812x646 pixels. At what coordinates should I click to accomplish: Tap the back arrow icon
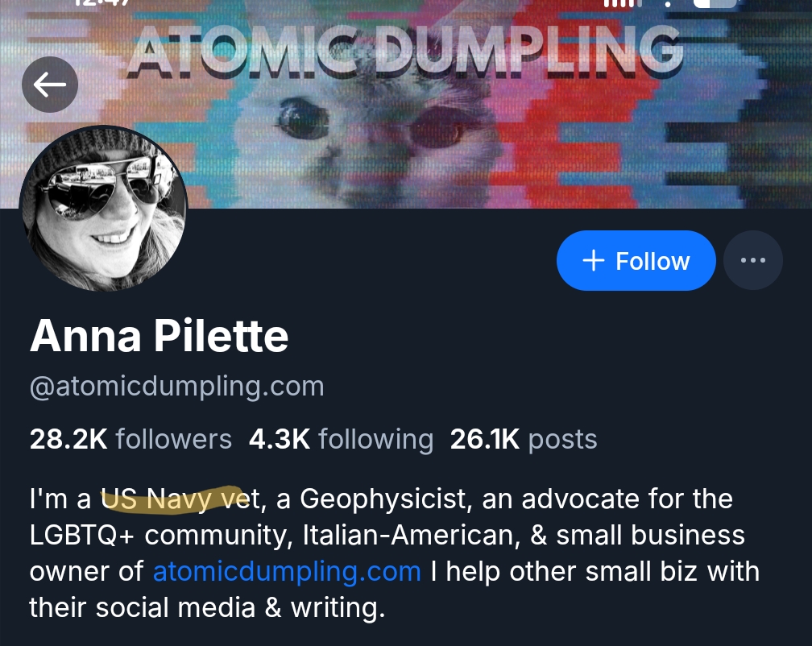pos(50,84)
